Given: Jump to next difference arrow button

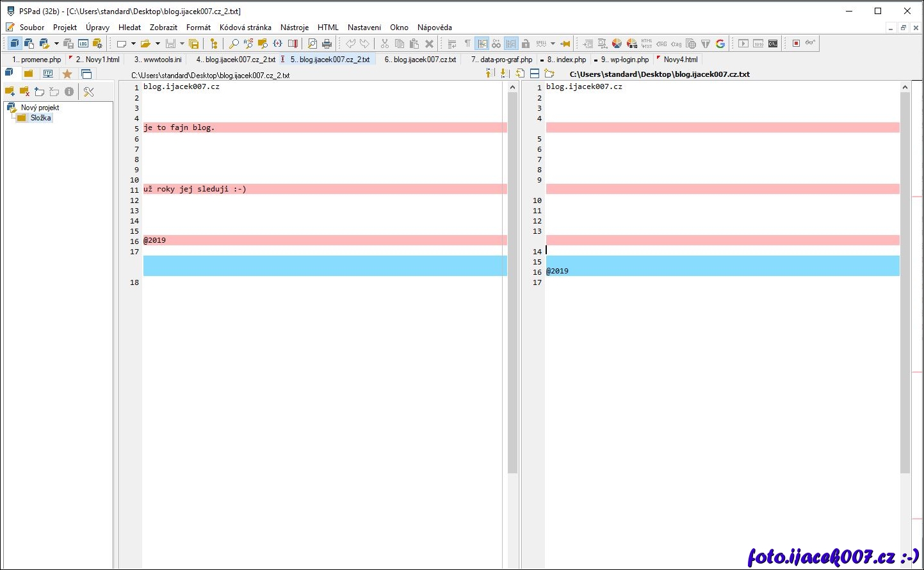Looking at the screenshot, I should [505, 74].
